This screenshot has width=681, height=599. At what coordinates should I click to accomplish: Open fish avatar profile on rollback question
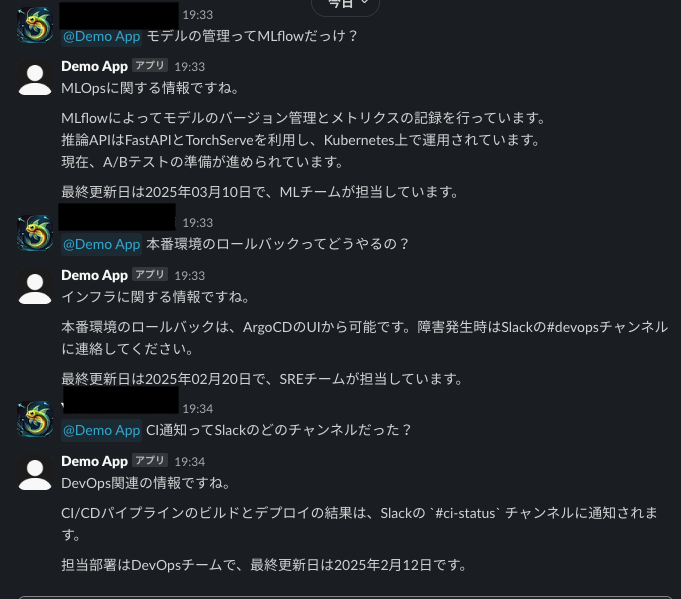point(35,233)
